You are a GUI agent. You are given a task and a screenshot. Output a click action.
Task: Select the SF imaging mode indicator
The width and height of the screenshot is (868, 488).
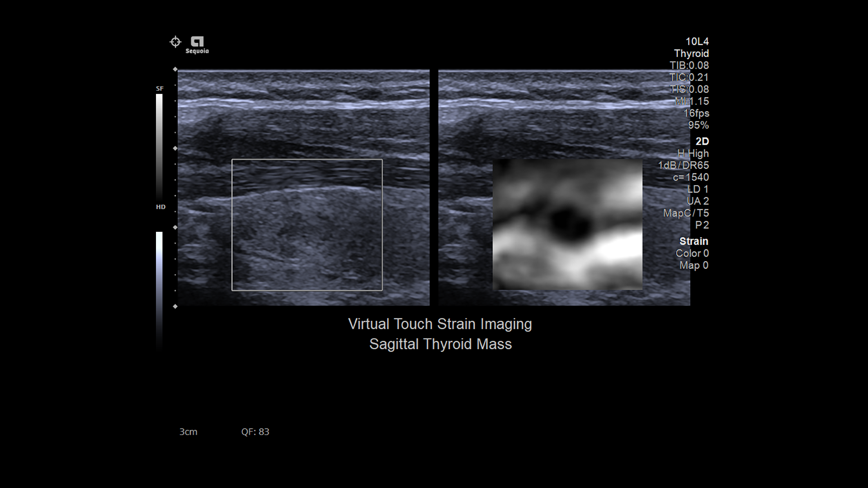coord(159,88)
